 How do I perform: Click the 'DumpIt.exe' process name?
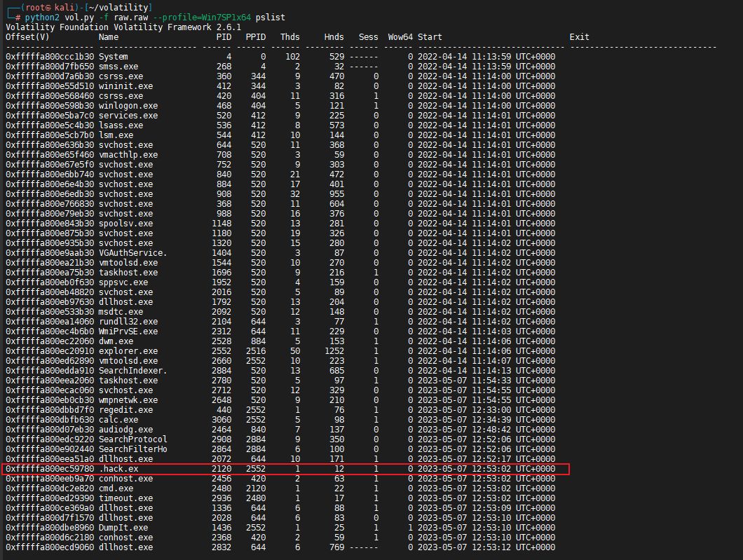click(x=123, y=528)
